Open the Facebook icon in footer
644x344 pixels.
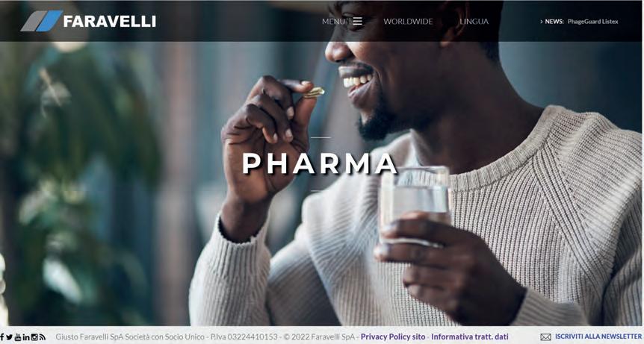click(1, 337)
